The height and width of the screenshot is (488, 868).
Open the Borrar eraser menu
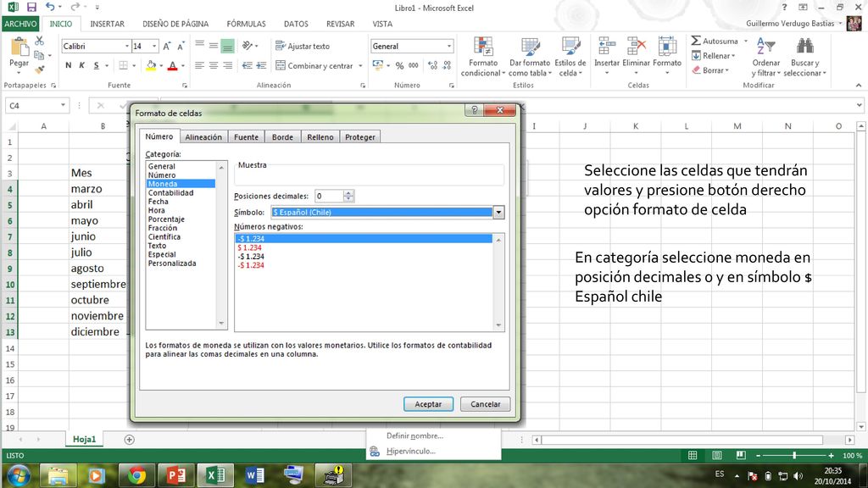click(710, 70)
